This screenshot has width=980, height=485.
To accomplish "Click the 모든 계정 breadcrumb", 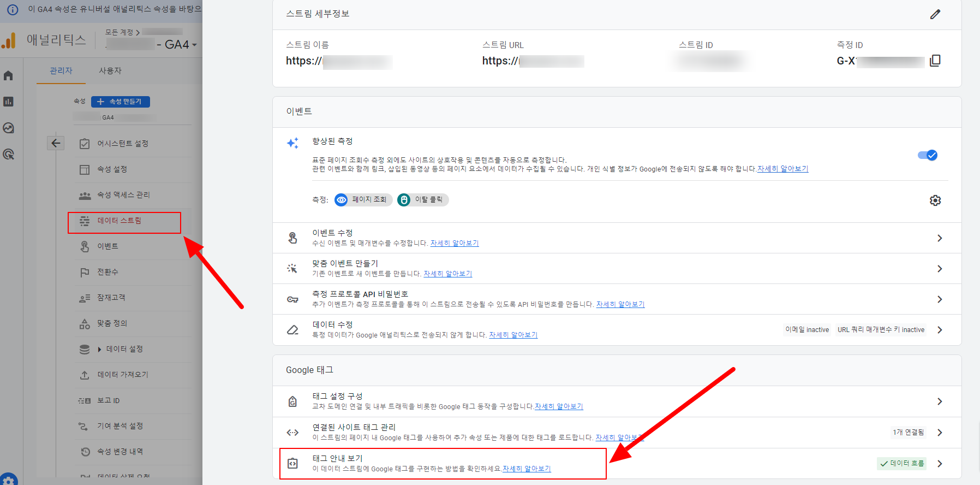I will point(119,32).
